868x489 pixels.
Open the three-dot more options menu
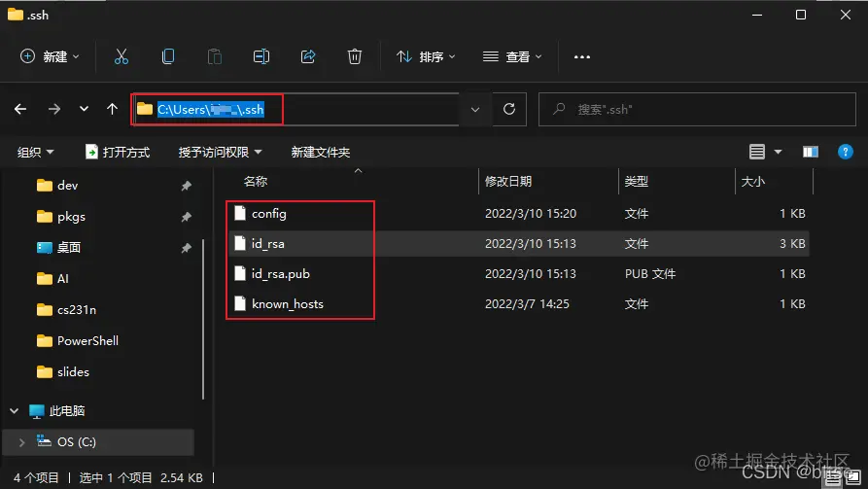click(582, 57)
